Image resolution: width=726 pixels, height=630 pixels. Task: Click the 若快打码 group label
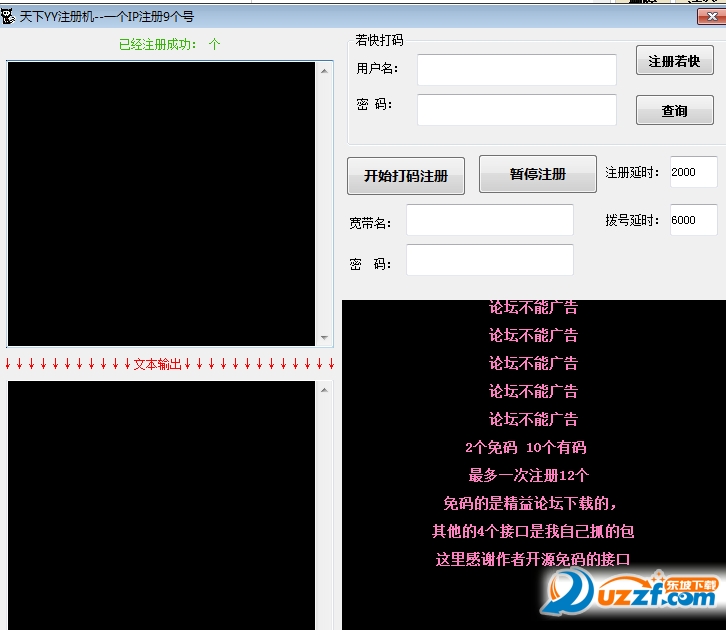[379, 40]
